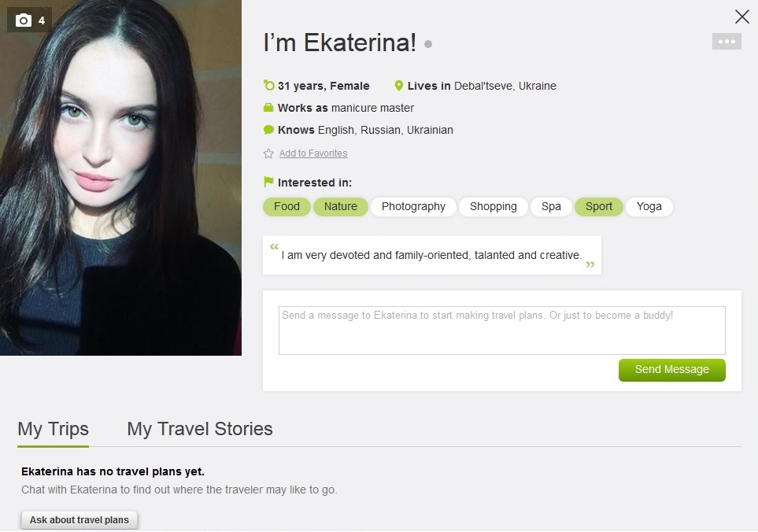Click Ask about travel plans button
The height and width of the screenshot is (532, 758).
(79, 520)
